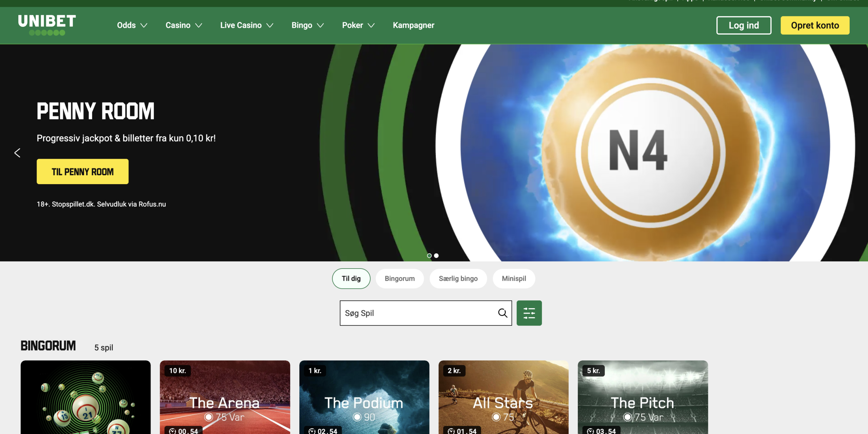
Task: Select the second carousel page dot
Action: [x=436, y=256]
